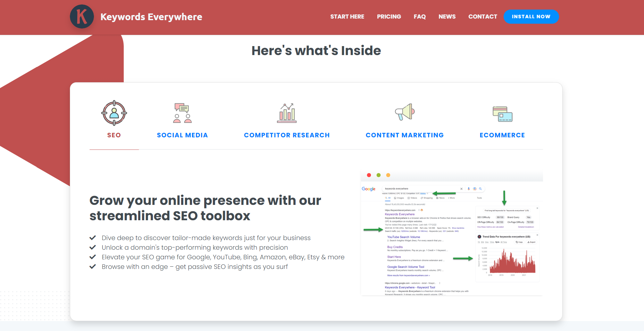Click the Keywords Everywhere site title
Image resolution: width=644 pixels, height=331 pixels.
coord(151,17)
